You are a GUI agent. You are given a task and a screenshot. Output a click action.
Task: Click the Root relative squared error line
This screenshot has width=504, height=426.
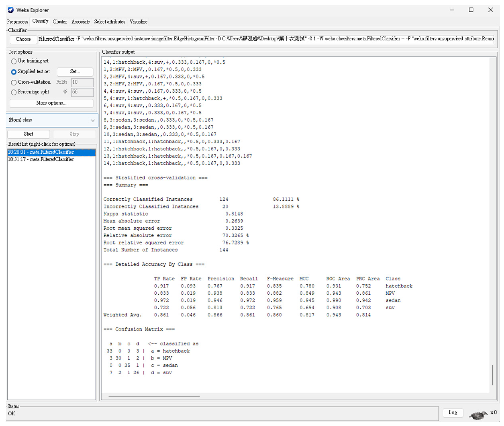(x=176, y=243)
